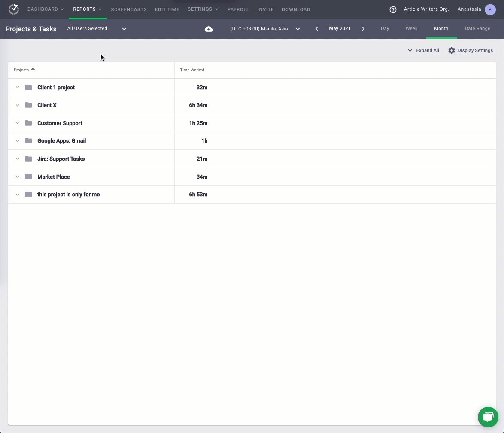Click the folder icon beside Client X
The image size is (504, 433).
(x=28, y=105)
